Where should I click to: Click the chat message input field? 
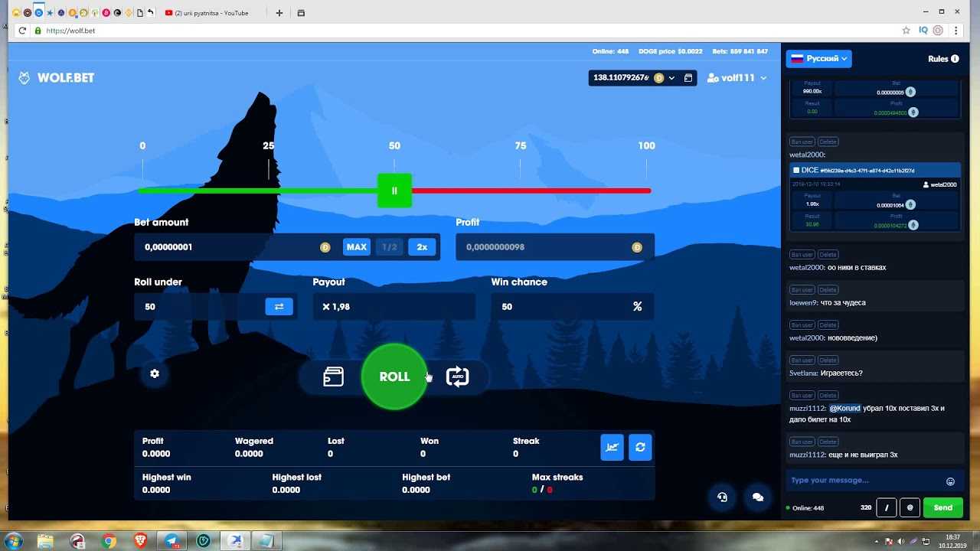(865, 481)
